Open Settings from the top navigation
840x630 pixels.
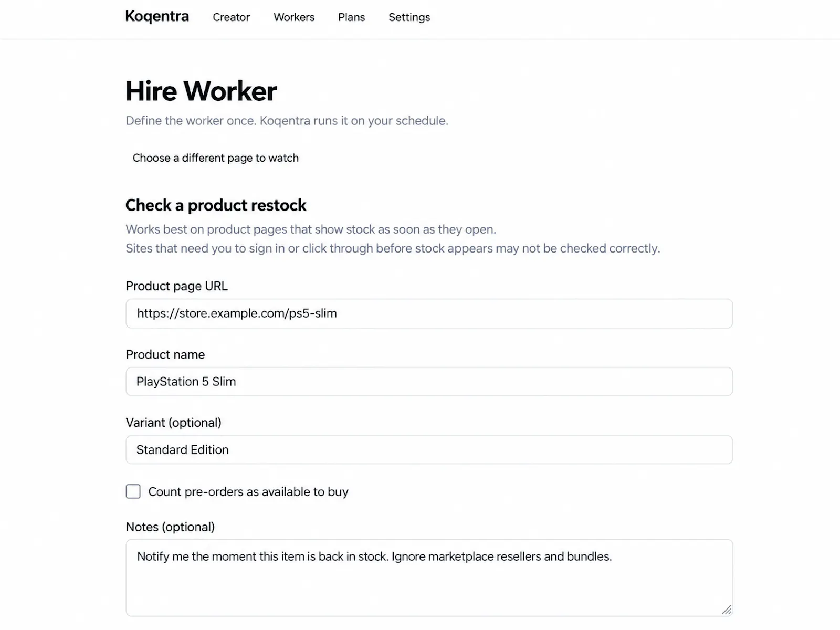(409, 17)
